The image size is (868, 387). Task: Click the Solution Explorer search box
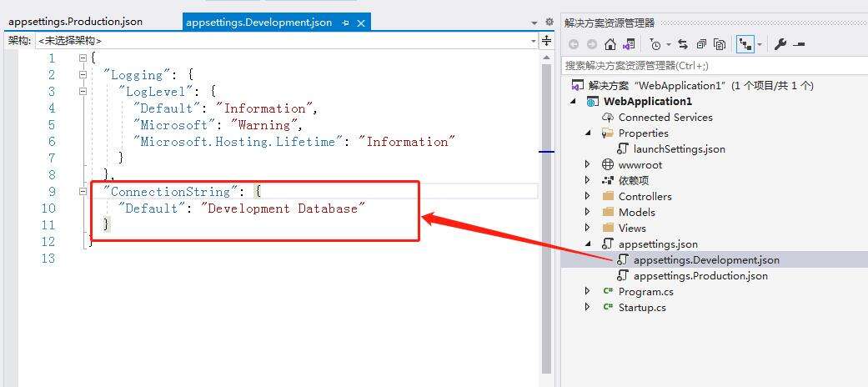709,65
